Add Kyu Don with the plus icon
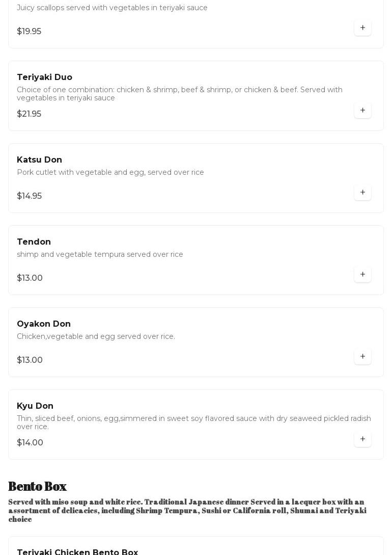 click(362, 439)
